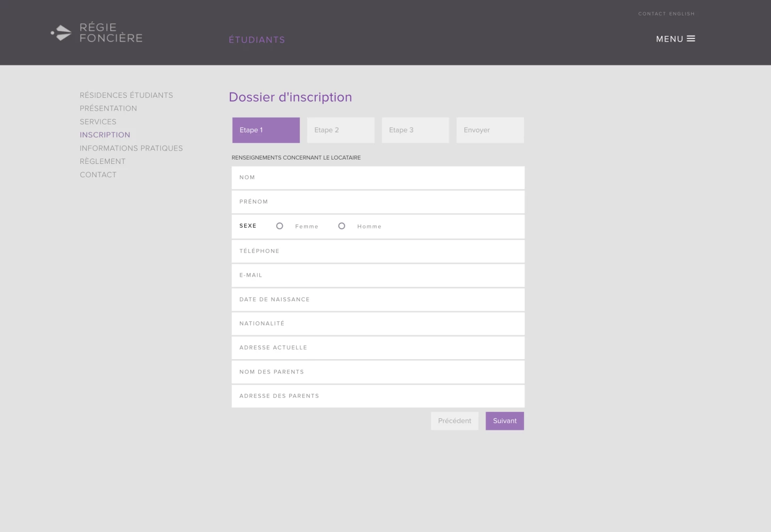Viewport: 771px width, 532px height.
Task: Click into the Nom input field
Action: pos(378,178)
